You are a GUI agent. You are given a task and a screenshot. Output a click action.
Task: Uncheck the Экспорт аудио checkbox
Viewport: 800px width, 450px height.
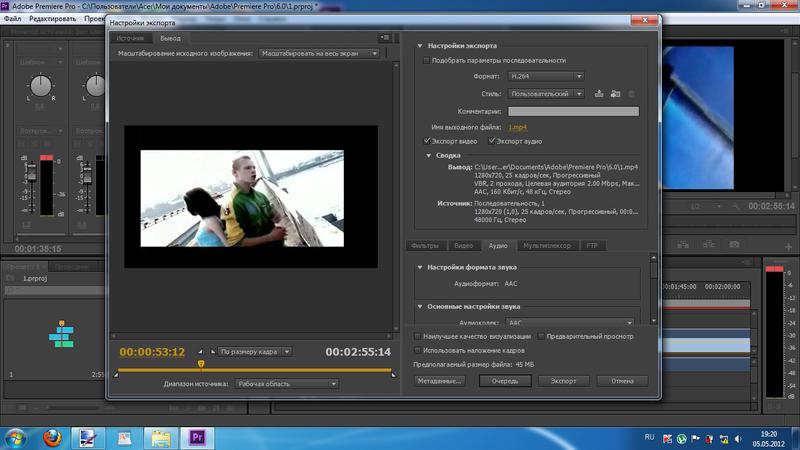[x=491, y=141]
